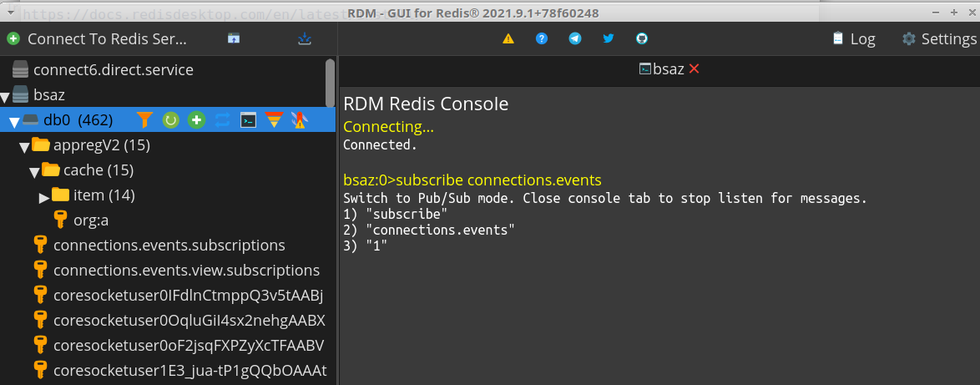Reload keys with db0 green refresh icon
The width and height of the screenshot is (980, 385).
coord(170,120)
